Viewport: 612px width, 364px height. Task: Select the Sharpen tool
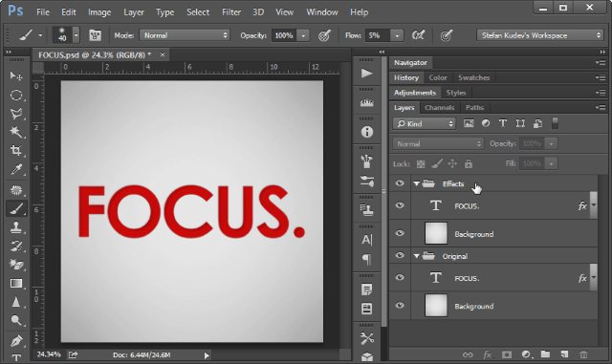click(x=16, y=302)
